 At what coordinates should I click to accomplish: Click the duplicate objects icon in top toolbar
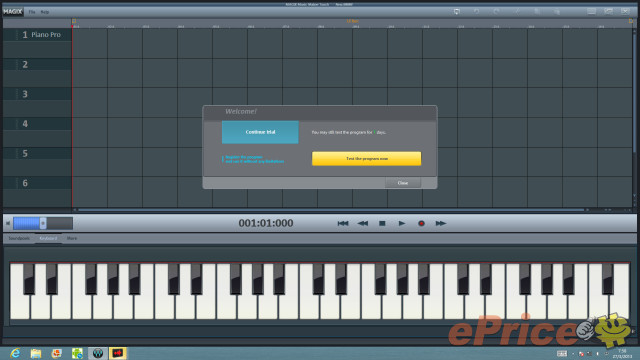pyautogui.click(x=557, y=11)
